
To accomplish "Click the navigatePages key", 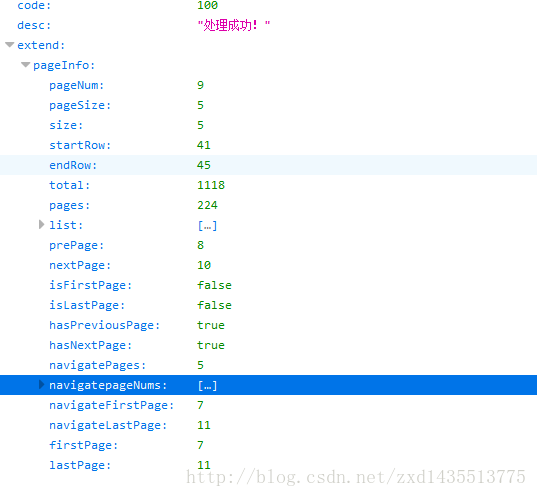I will [x=98, y=365].
